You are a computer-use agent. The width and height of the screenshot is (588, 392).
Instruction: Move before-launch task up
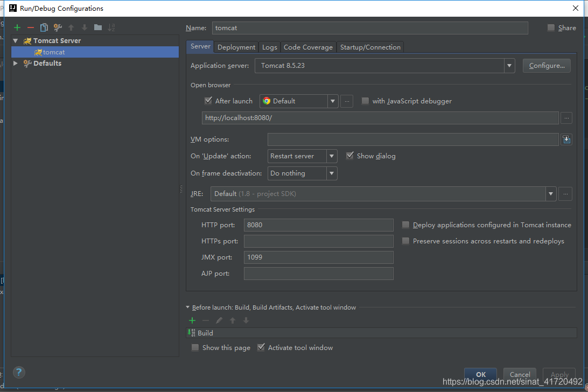(233, 320)
